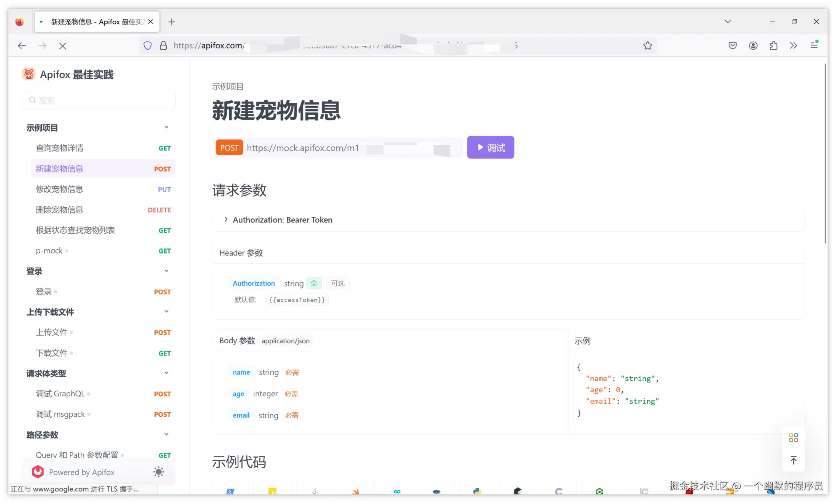
Task: Click the 调试 debug button
Action: pyautogui.click(x=490, y=147)
